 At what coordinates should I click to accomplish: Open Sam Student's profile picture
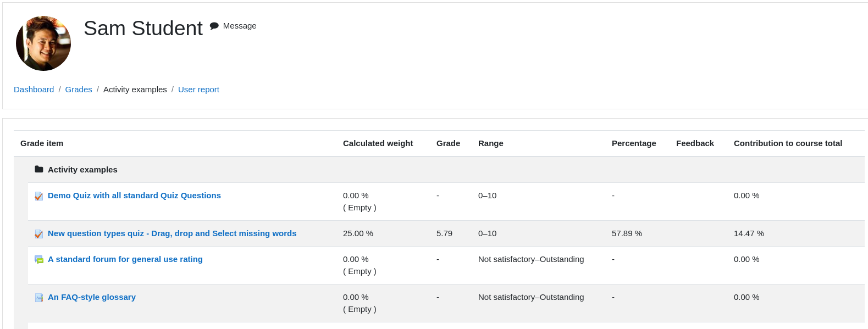point(43,43)
